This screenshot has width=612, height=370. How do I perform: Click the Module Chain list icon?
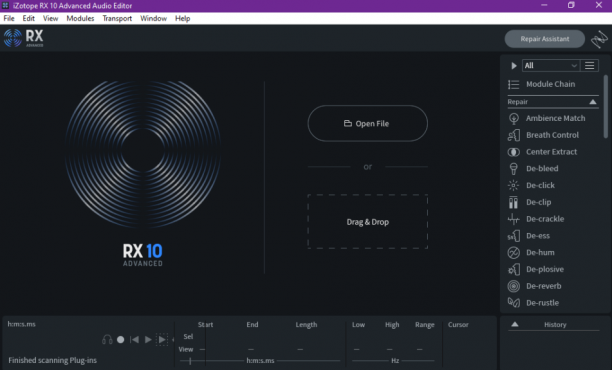pyautogui.click(x=514, y=84)
